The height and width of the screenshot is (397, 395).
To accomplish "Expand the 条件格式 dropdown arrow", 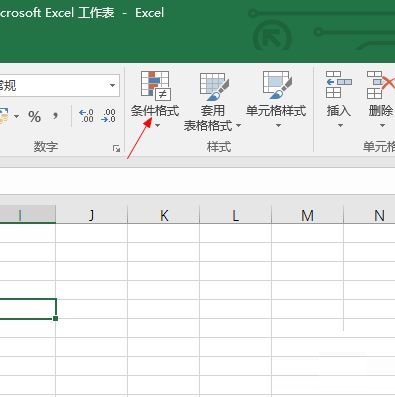I will 158,126.
